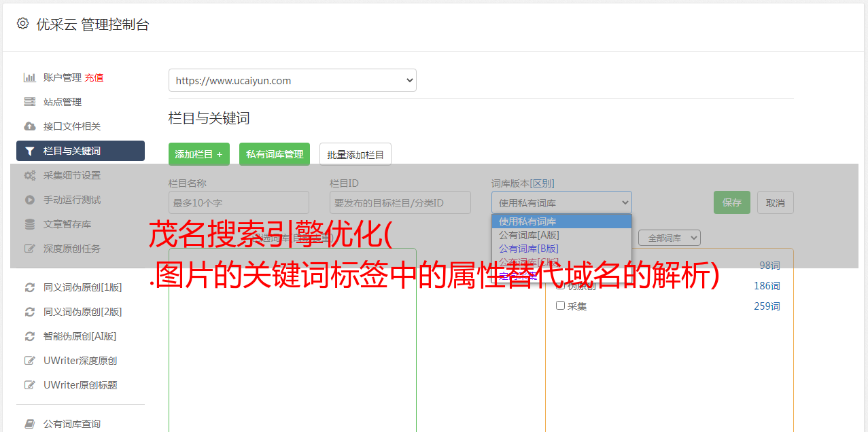Screen dimensions: 868x432
Task: Open 同义词伪原创[1版] in the sidebar
Action: [x=83, y=287]
